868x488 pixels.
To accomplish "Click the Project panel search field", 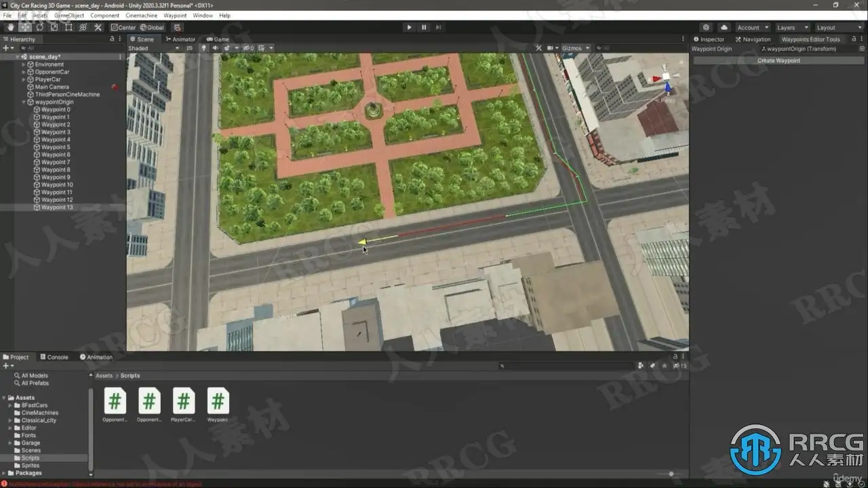I will [x=567, y=365].
